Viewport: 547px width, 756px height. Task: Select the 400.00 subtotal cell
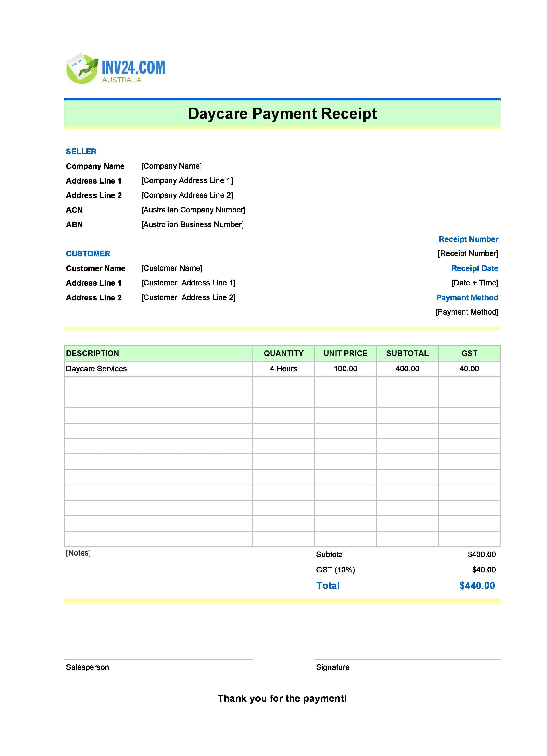tap(407, 369)
